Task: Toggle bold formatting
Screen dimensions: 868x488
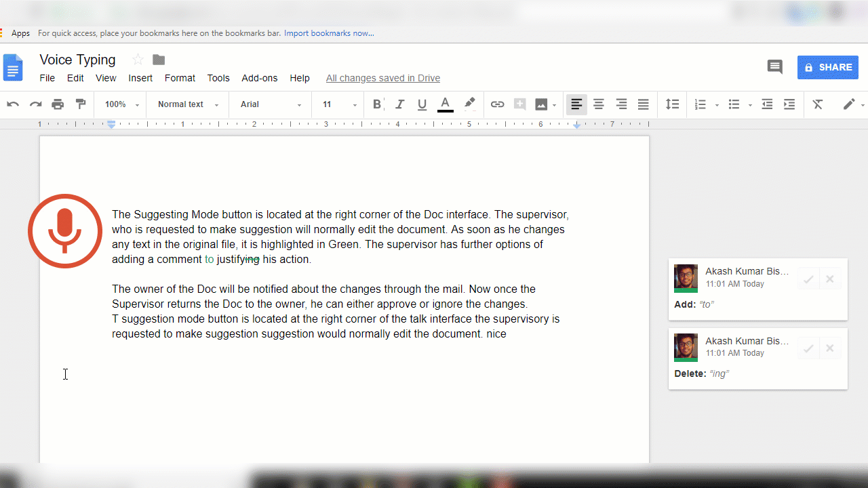Action: click(x=377, y=104)
